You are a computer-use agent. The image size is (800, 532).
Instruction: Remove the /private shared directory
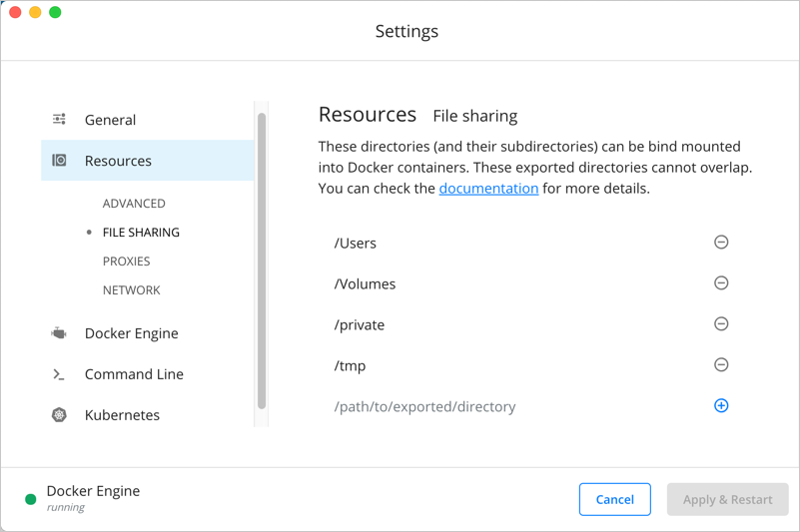721,324
